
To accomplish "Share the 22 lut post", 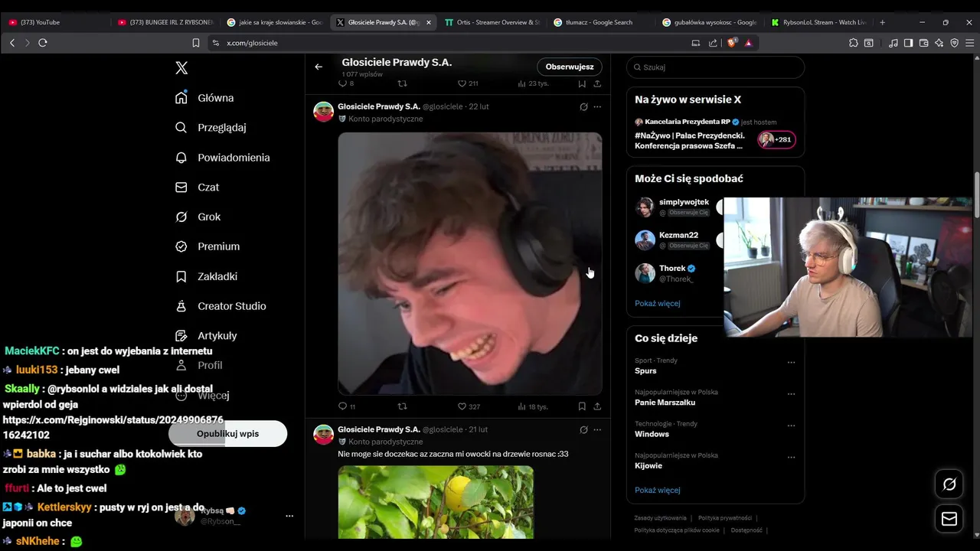I will pyautogui.click(x=597, y=406).
